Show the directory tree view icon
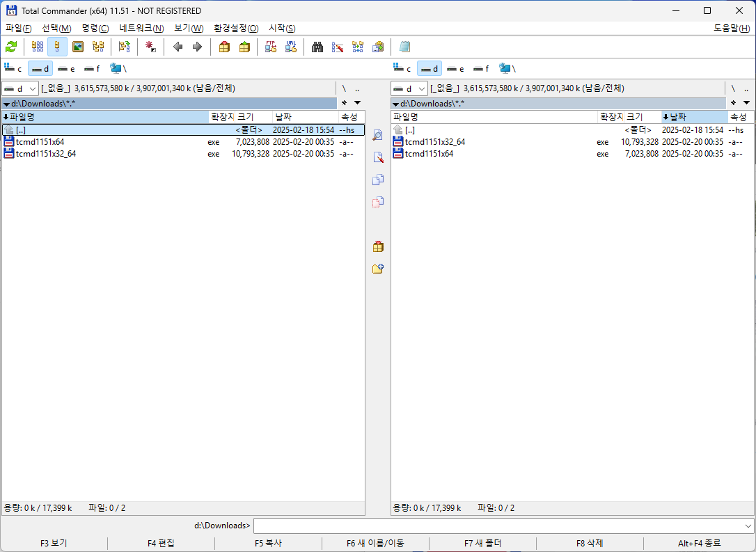 98,47
